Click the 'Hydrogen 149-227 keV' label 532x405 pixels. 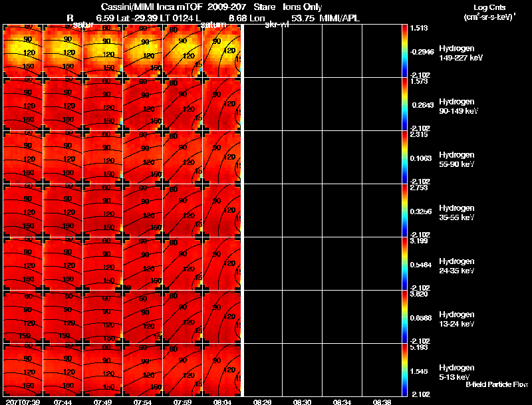coord(461,53)
